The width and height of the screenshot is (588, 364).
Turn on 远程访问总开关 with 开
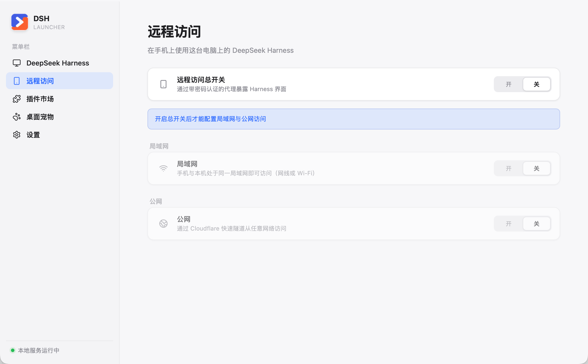(x=509, y=84)
